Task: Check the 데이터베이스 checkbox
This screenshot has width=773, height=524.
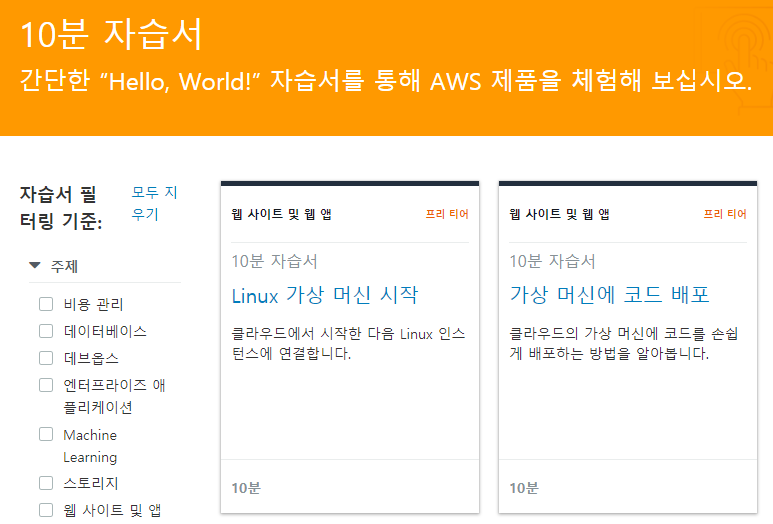Action: (x=46, y=331)
